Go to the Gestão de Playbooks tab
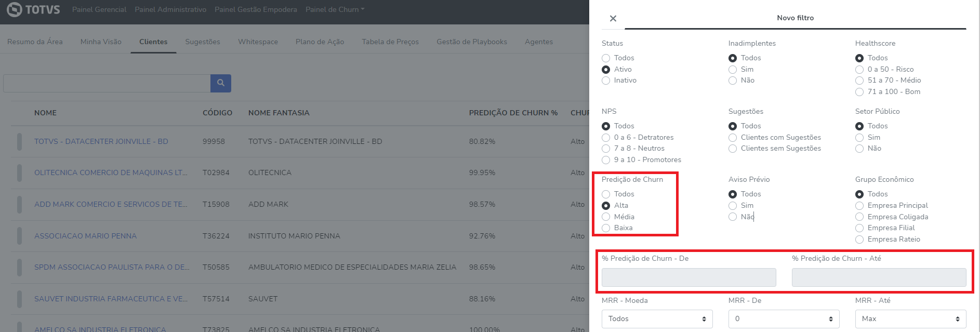 coord(471,42)
